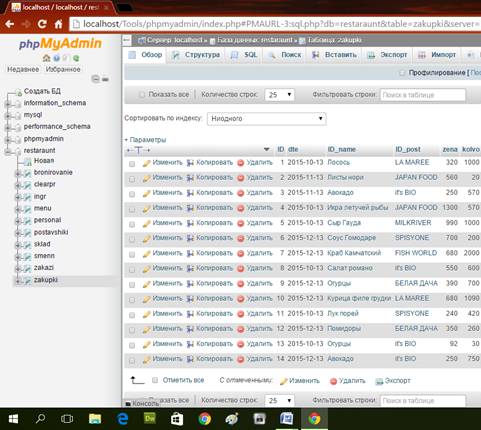This screenshot has height=430, width=481.
Task: Click the green reload navigation icon in sidebar
Action: pyautogui.click(x=76, y=58)
